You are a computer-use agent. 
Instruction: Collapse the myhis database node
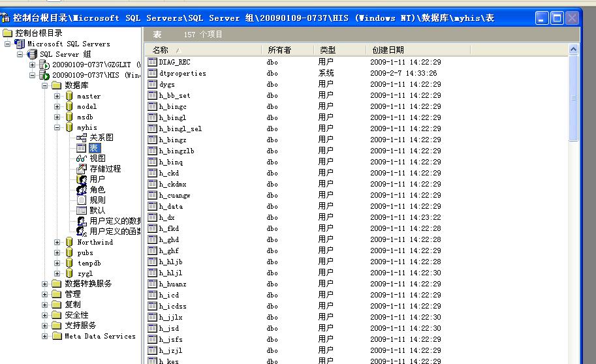[x=57, y=128]
